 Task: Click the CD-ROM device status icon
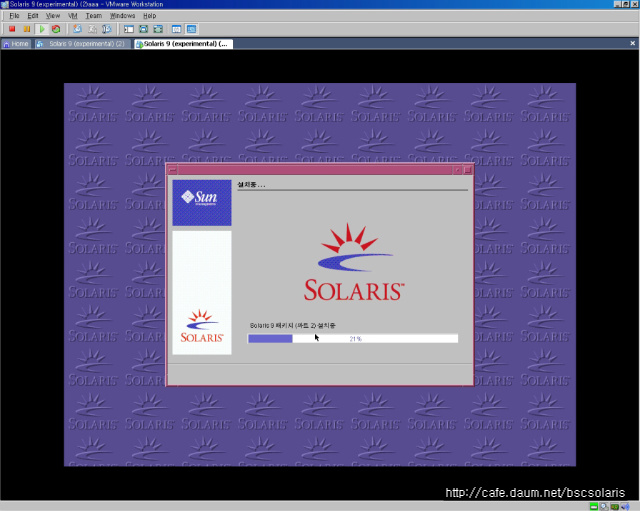pos(604,507)
